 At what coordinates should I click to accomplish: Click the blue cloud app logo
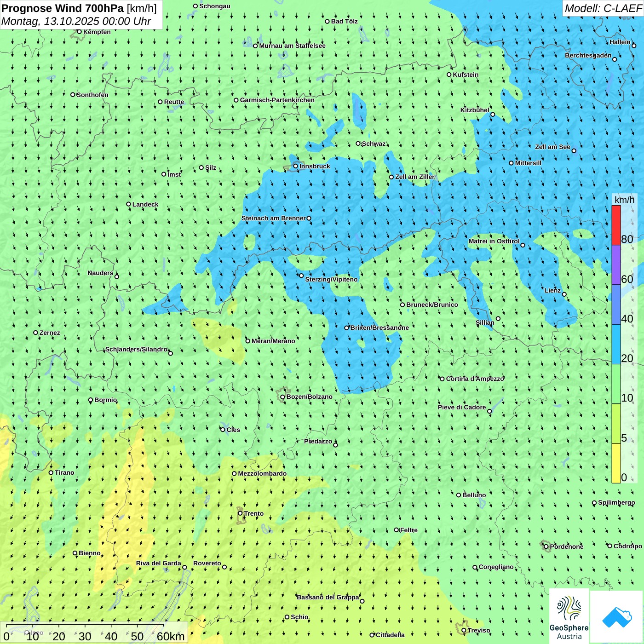click(617, 617)
